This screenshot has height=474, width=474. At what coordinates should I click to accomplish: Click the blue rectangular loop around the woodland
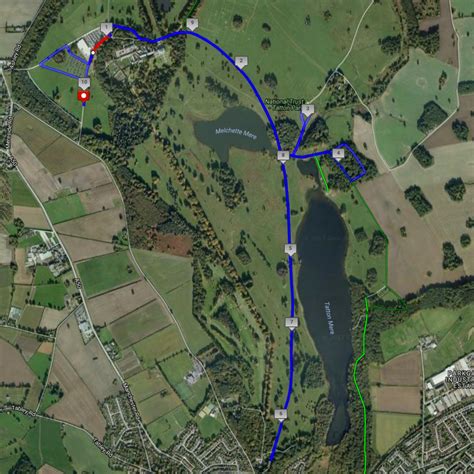pyautogui.click(x=349, y=162)
